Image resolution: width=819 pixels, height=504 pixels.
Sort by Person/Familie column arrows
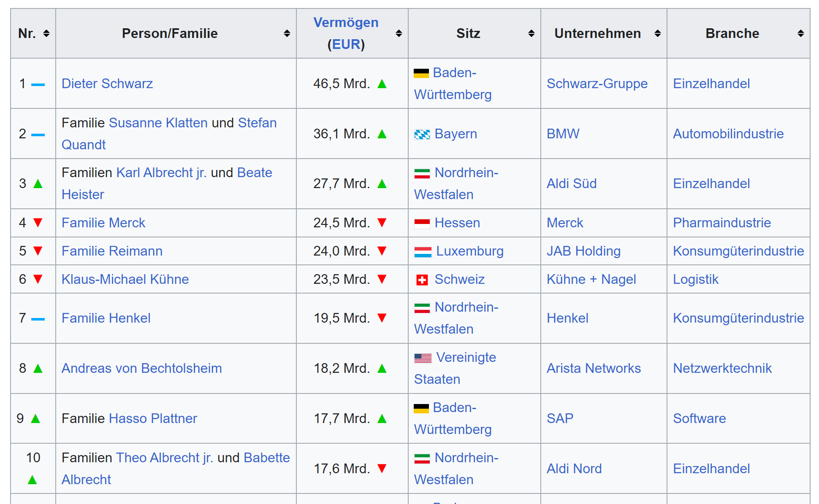pos(287,33)
